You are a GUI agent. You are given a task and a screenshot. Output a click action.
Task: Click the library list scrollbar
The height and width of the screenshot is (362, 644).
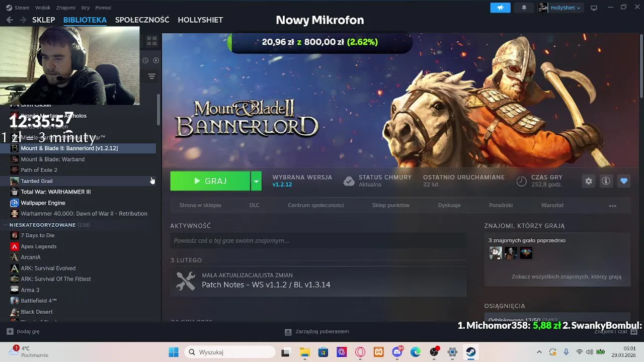coord(158,111)
